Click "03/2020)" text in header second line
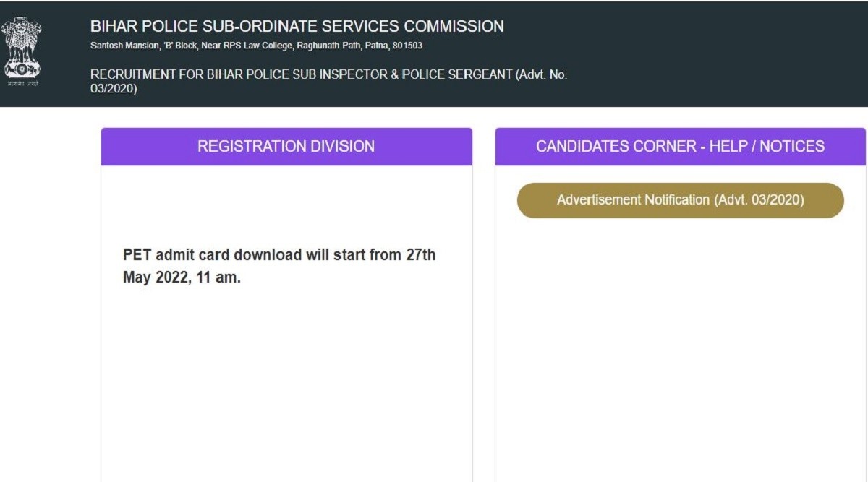Viewport: 868px width, 482px height. [114, 89]
